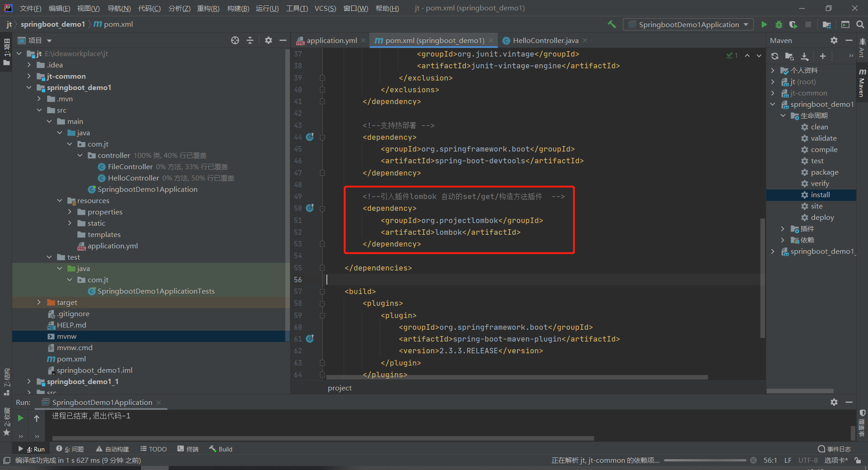Screen dimensions: 868x470
Task: Toggle the Project tool window stripe button
Action: (6, 52)
